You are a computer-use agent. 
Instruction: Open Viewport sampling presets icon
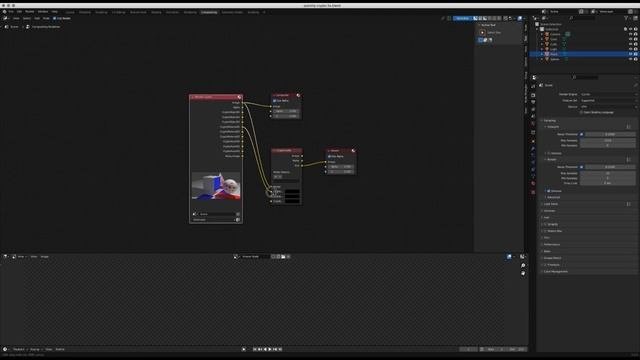629,127
